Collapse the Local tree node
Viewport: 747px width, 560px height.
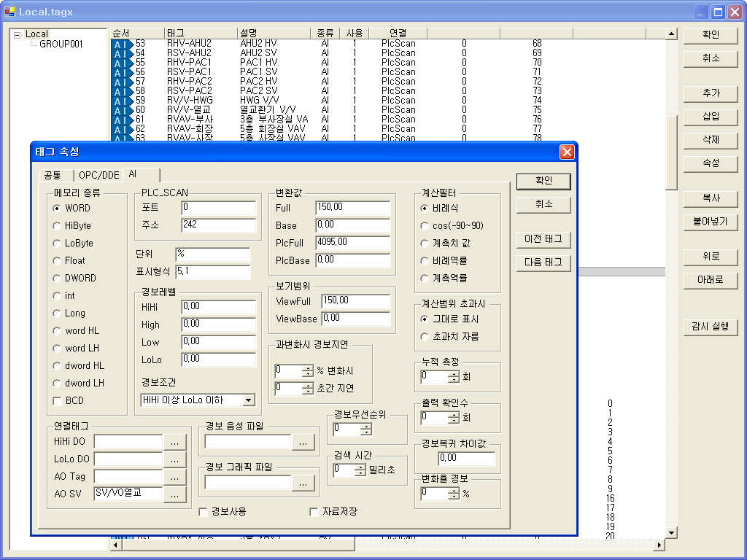click(x=18, y=34)
